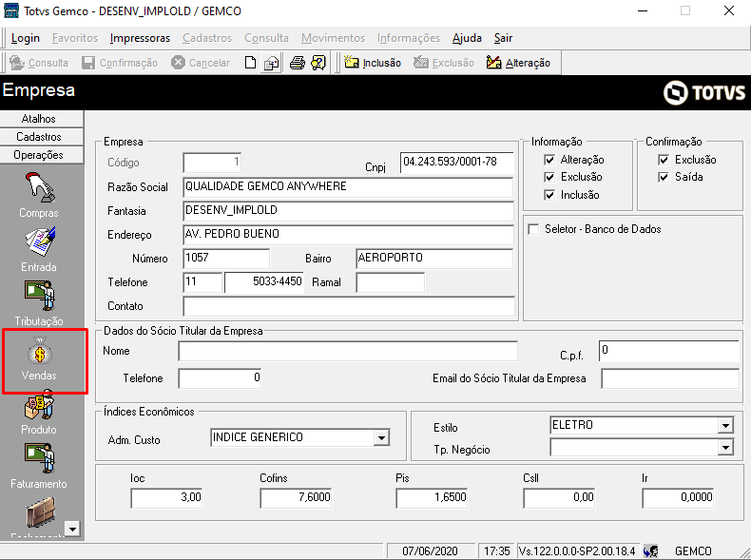
Task: Select the Operações sidebar button
Action: coord(42,155)
